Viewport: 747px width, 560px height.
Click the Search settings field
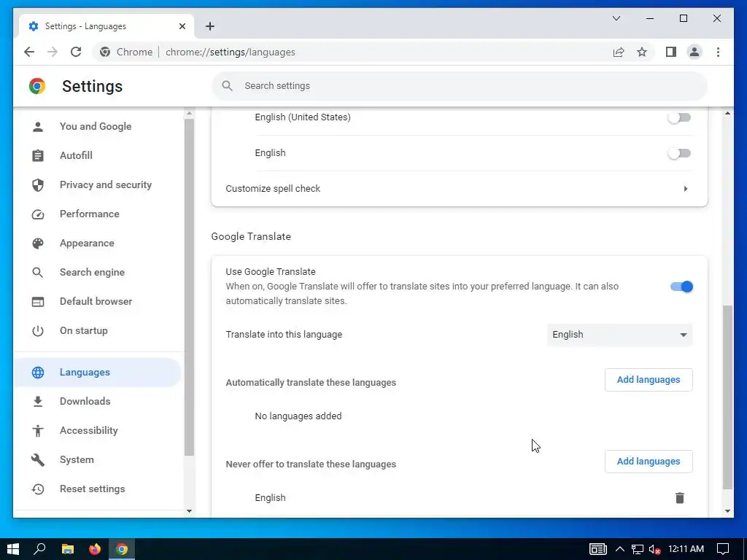point(460,86)
